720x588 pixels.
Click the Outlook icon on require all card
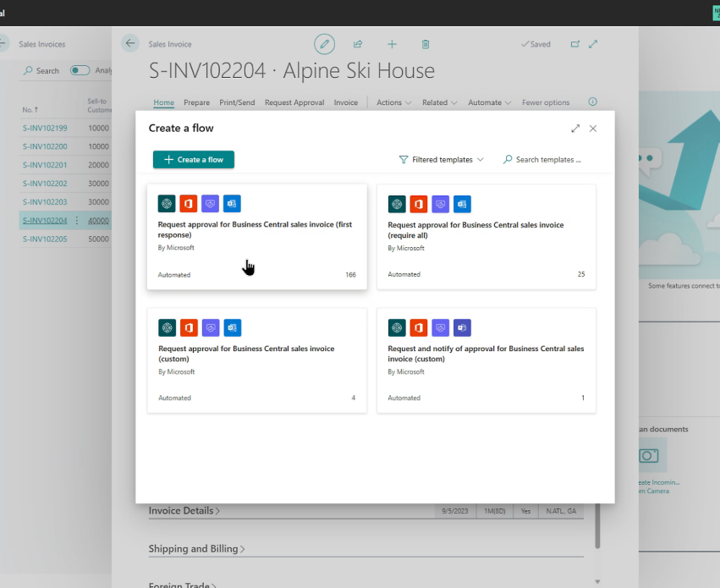[462, 204]
